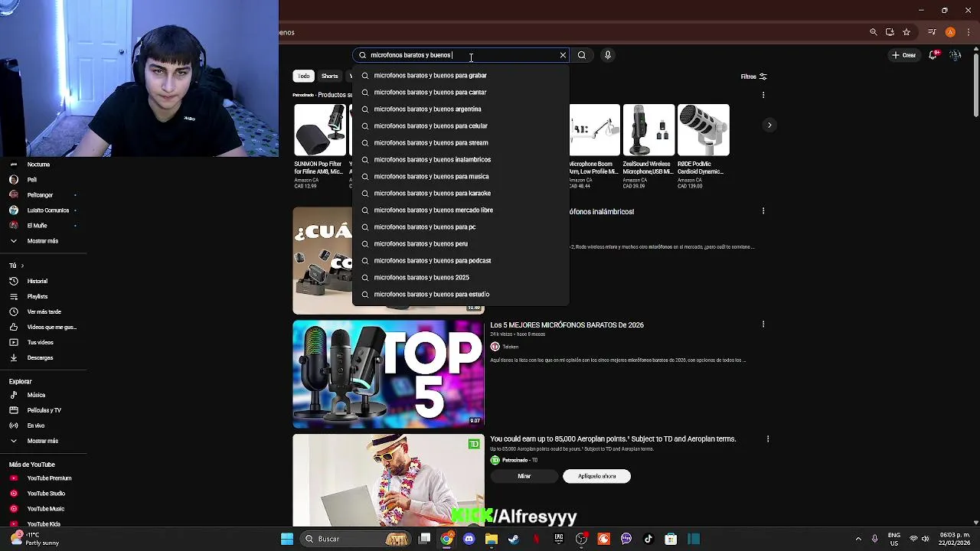Choose suggestion ending '2025'

[x=460, y=277]
